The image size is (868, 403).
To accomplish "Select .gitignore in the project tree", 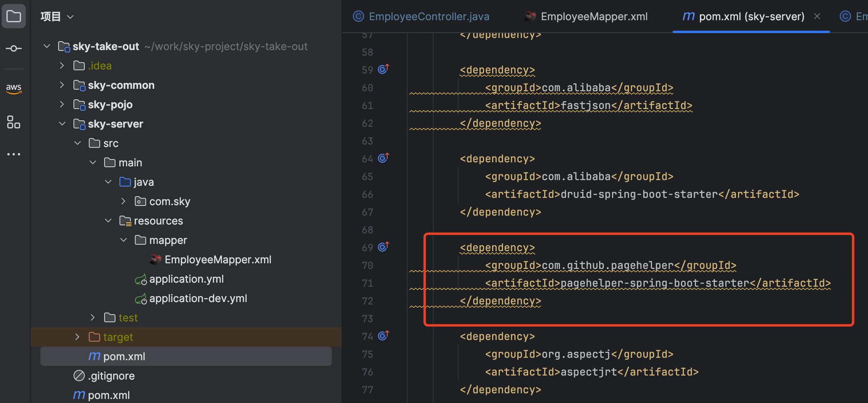I will tap(111, 376).
